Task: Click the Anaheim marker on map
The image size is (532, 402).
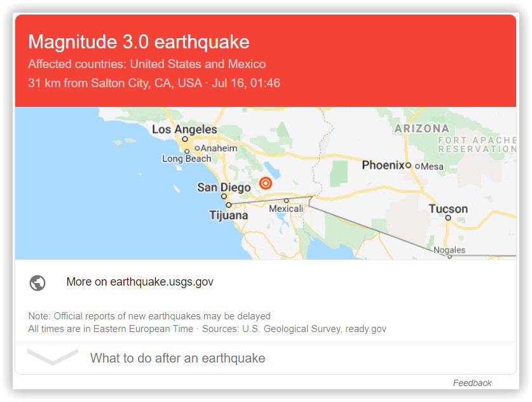Action: (x=197, y=148)
